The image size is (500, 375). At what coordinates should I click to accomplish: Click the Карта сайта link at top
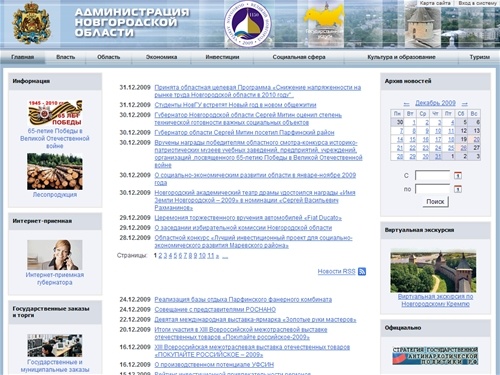tap(435, 3)
